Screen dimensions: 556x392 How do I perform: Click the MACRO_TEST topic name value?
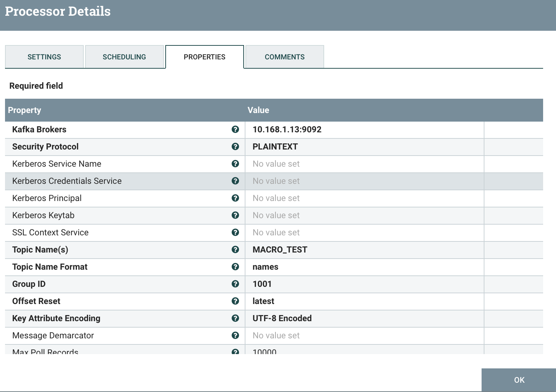280,250
